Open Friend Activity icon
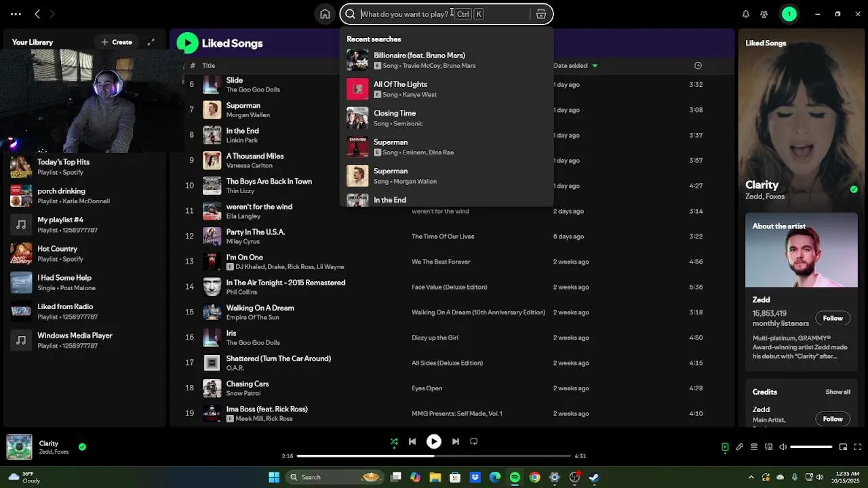Screen dimensions: 868x488 [764, 14]
